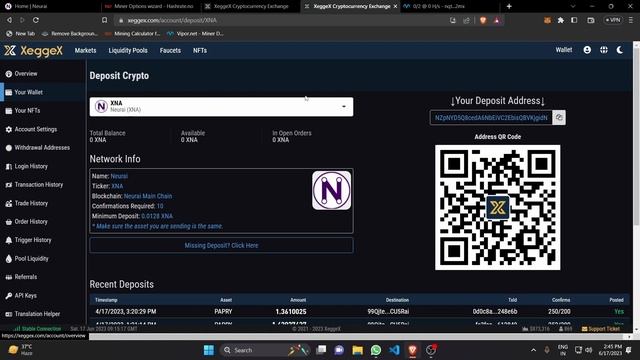Click the VPN button in browser toolbar
The height and width of the screenshot is (360, 640).
pos(613,20)
